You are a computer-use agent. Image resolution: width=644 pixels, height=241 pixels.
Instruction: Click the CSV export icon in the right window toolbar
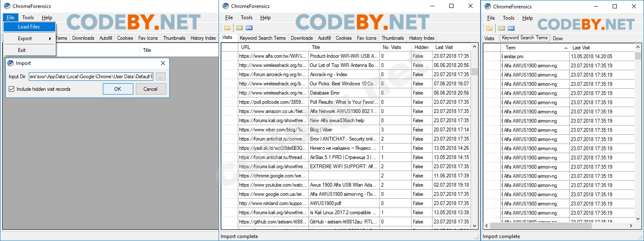(501, 28)
